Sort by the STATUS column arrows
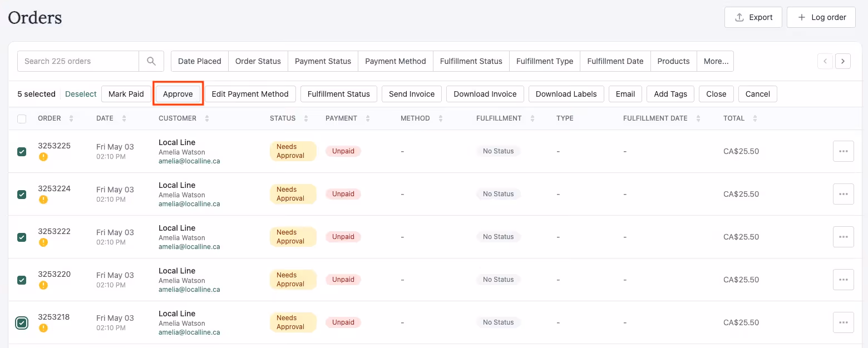The height and width of the screenshot is (348, 868). [306, 118]
